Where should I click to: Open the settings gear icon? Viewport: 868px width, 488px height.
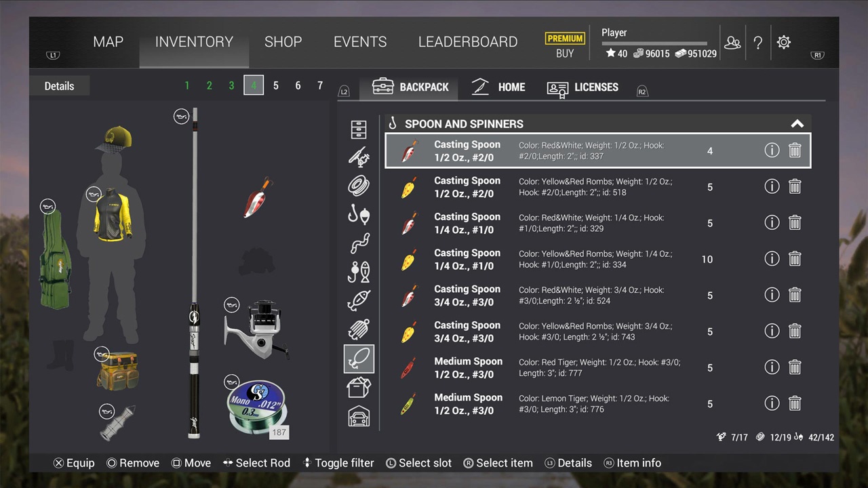pos(784,42)
